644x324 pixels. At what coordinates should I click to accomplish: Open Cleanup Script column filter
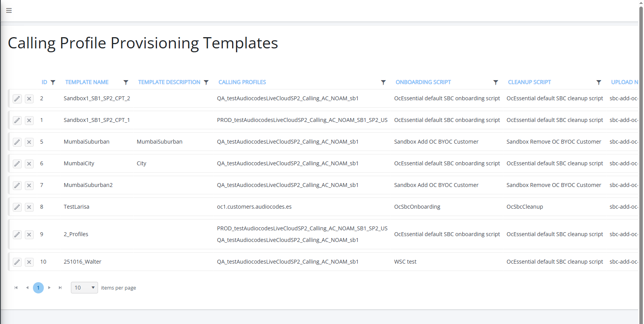[x=599, y=82]
